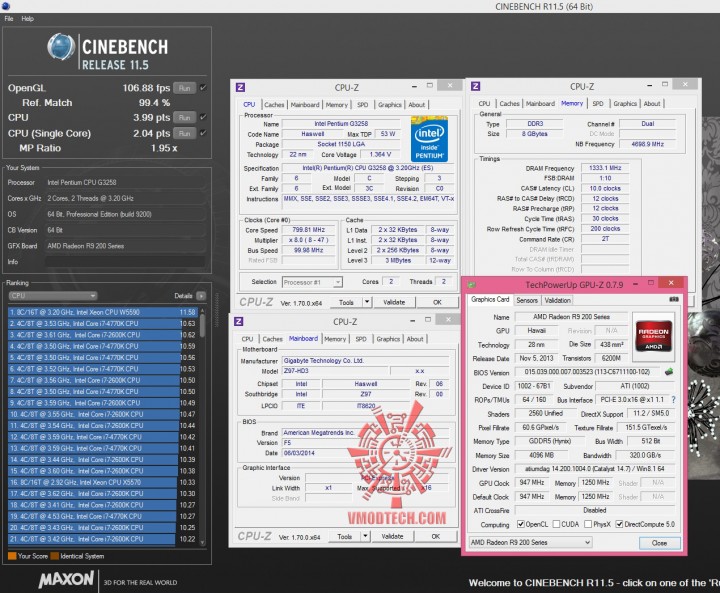Toggle the CUDA checkbox in GPU-Z
The height and width of the screenshot is (593, 720).
coord(557,524)
